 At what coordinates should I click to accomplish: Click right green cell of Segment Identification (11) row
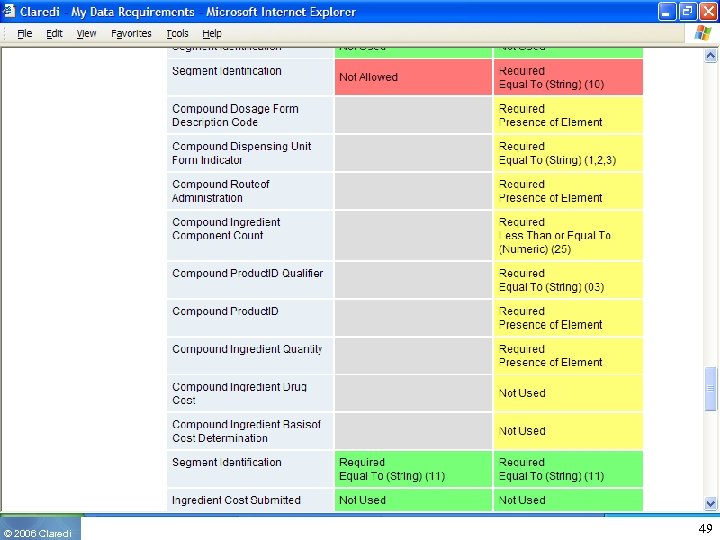click(x=568, y=469)
